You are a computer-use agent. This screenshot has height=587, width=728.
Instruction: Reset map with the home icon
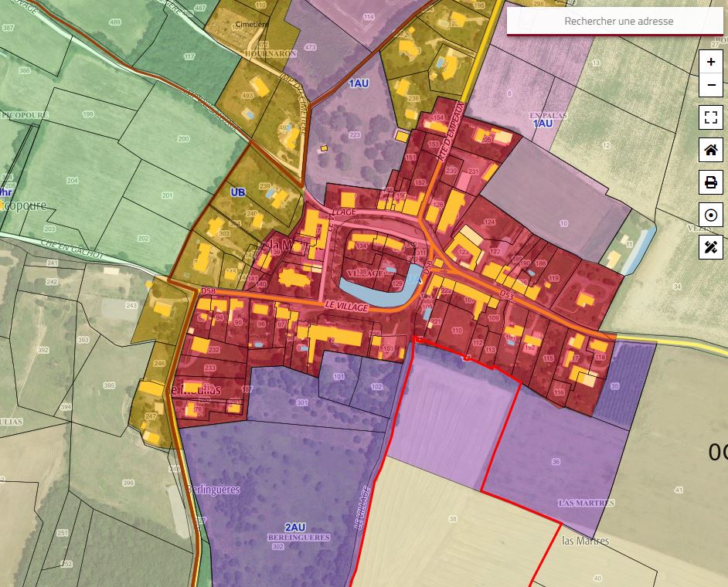(711, 150)
